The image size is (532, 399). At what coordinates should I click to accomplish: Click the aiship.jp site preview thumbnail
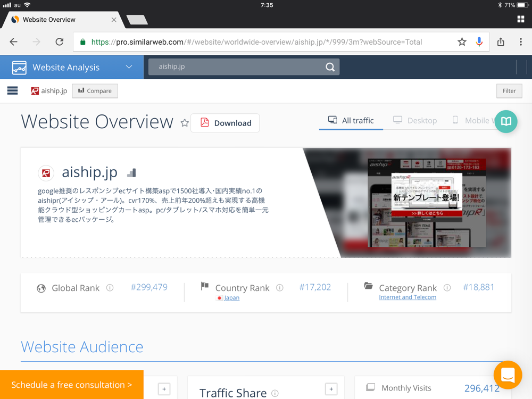tap(427, 202)
